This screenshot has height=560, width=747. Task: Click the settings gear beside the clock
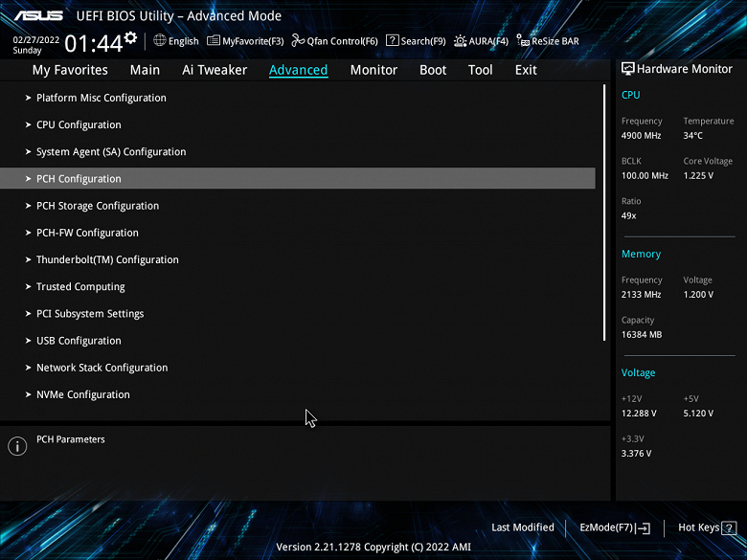[130, 38]
